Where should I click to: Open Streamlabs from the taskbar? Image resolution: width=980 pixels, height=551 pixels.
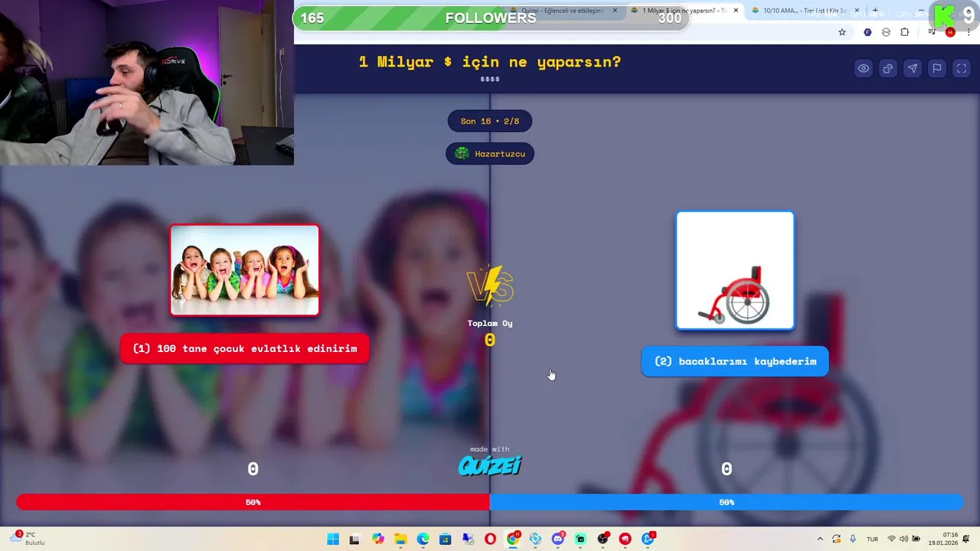click(580, 540)
